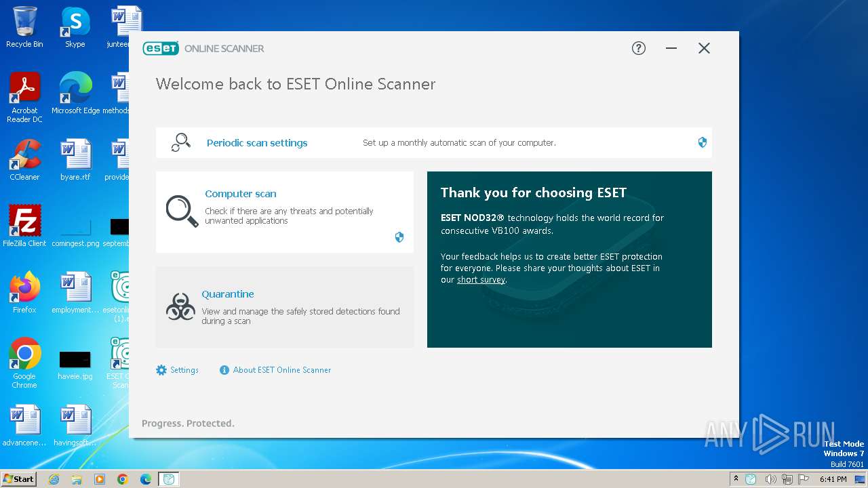The height and width of the screenshot is (488, 868).
Task: Click ESET Online Scanner taskbar button
Action: pos(169,479)
